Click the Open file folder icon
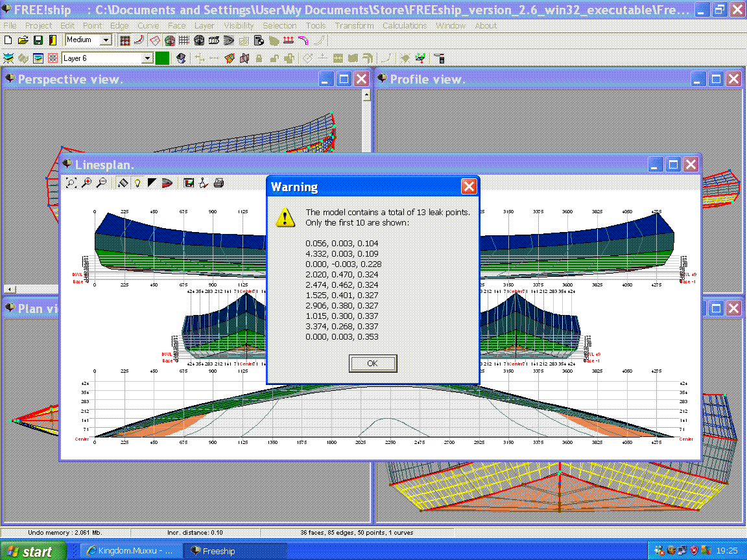Screen dimensions: 747x560 coord(23,40)
